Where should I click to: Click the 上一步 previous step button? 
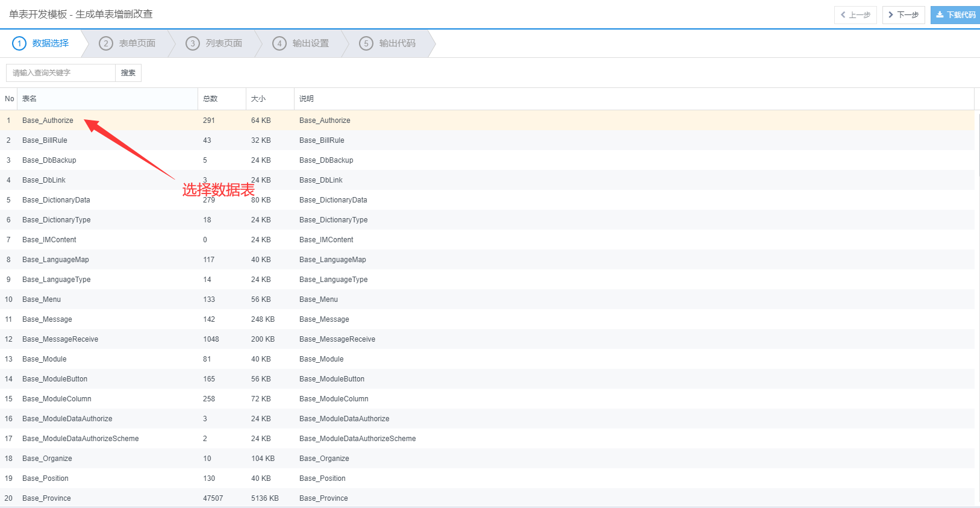(855, 15)
